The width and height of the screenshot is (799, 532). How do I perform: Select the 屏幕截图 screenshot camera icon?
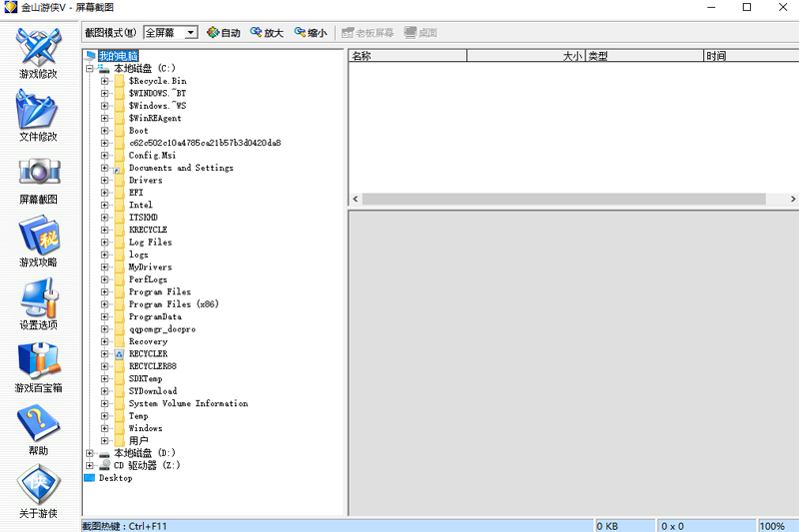(x=38, y=174)
